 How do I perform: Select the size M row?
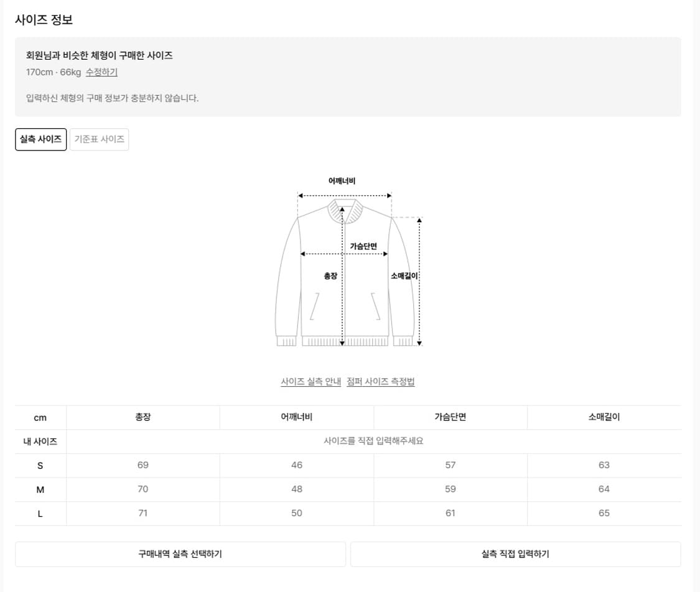[40, 489]
